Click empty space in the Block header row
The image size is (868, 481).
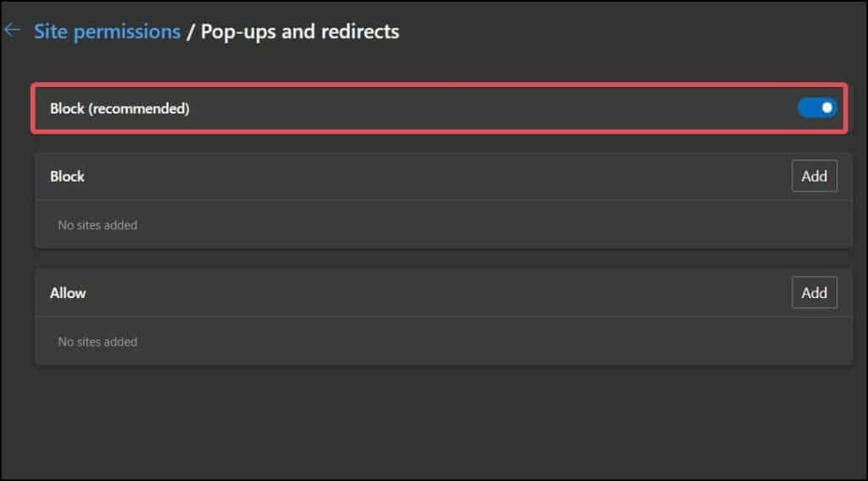[x=424, y=176]
